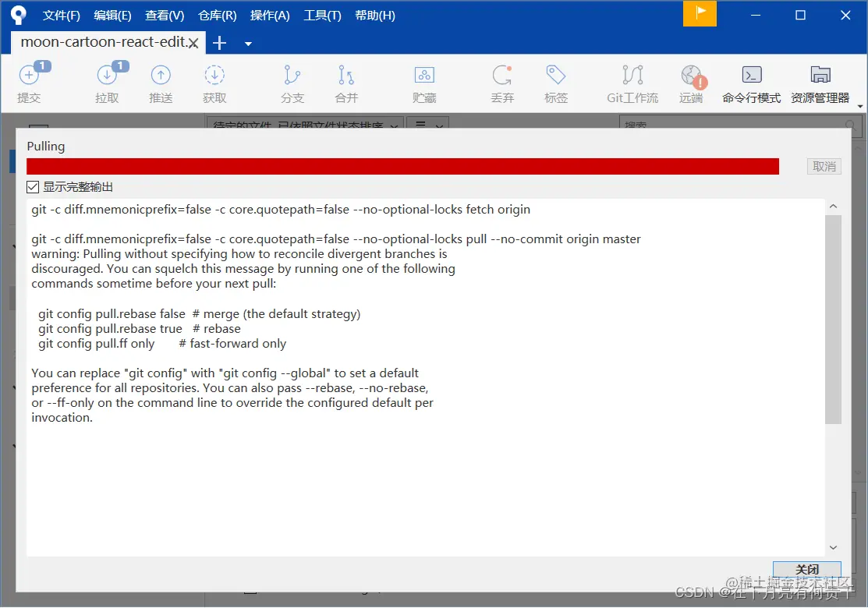Close the moon-cartoon-react-edit tab

point(193,43)
